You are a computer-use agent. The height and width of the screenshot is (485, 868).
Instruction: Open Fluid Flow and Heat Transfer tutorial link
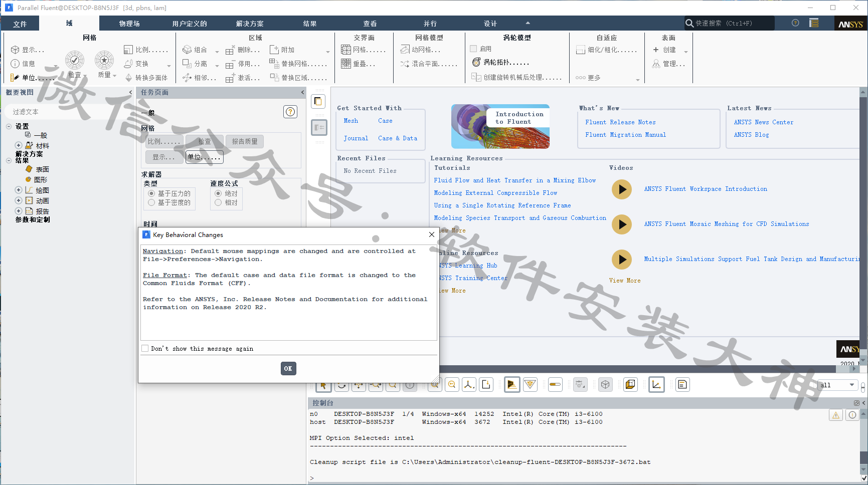[515, 180]
